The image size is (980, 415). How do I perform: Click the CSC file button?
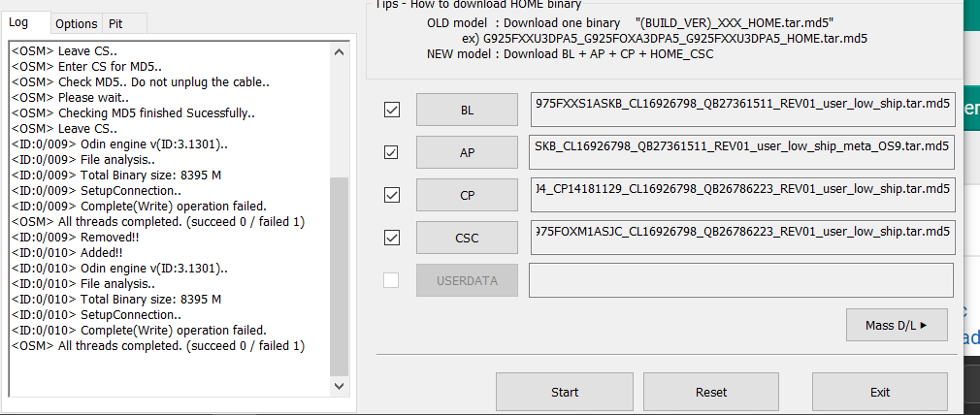tap(467, 238)
